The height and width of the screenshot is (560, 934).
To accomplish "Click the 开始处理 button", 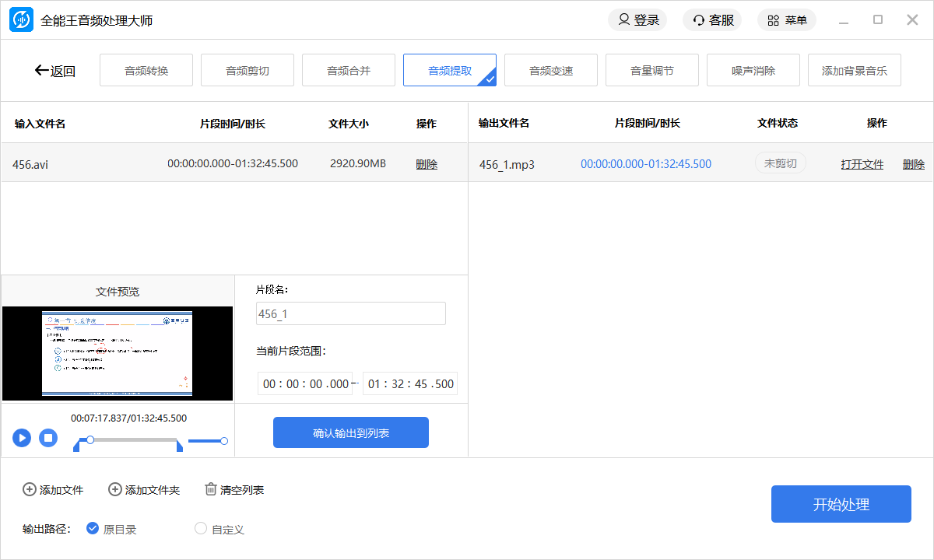I will [x=841, y=504].
